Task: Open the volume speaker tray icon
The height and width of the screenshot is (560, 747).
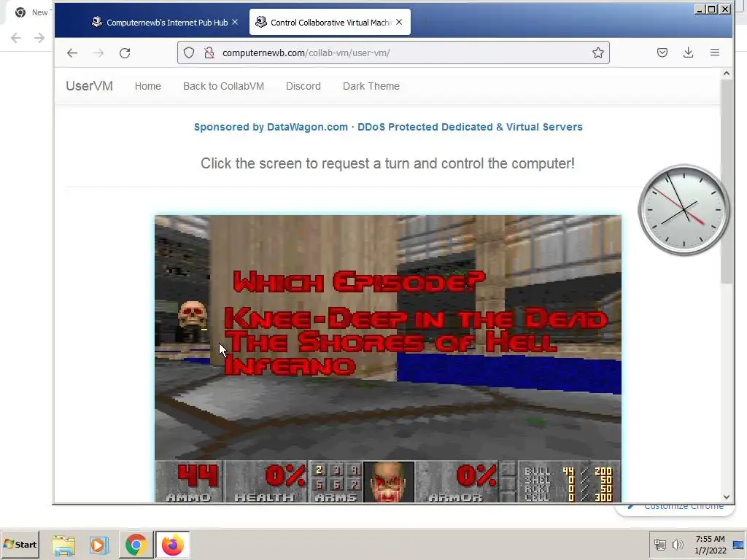Action: click(677, 544)
